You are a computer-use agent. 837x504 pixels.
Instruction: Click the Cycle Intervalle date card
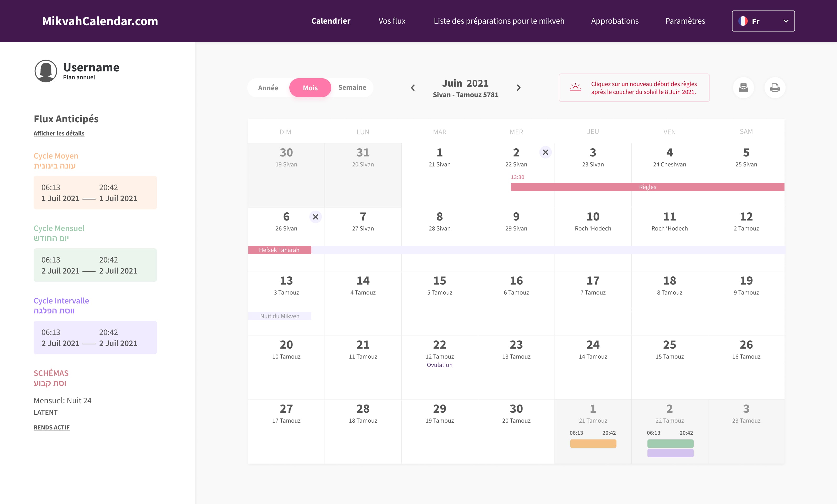95,338
